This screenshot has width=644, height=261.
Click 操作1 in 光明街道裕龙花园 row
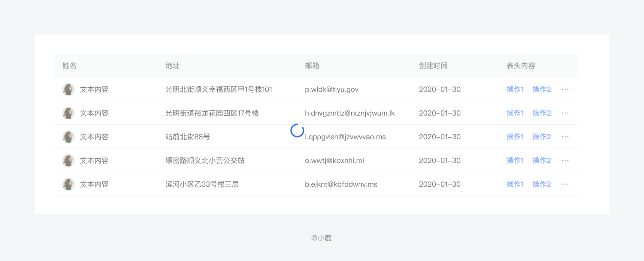(x=515, y=113)
